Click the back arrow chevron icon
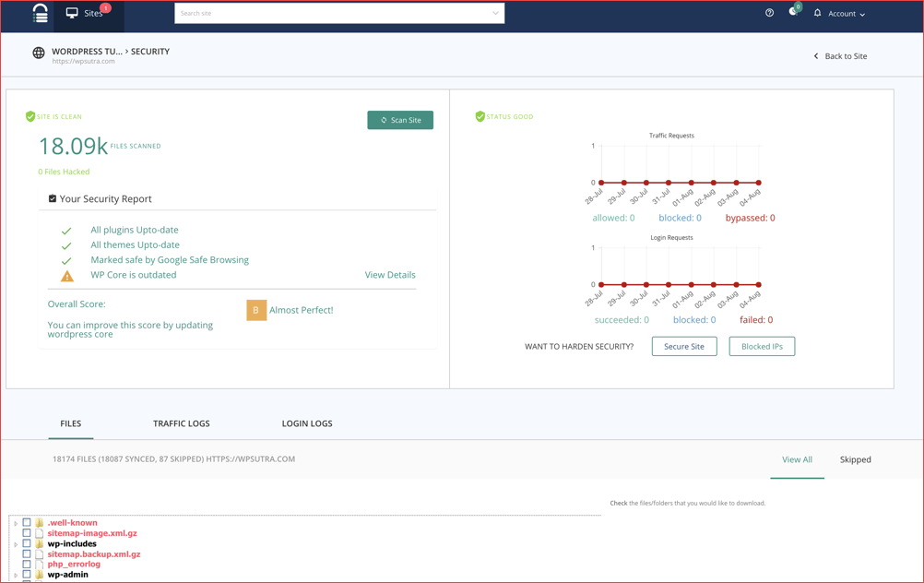The width and height of the screenshot is (924, 583). (816, 56)
